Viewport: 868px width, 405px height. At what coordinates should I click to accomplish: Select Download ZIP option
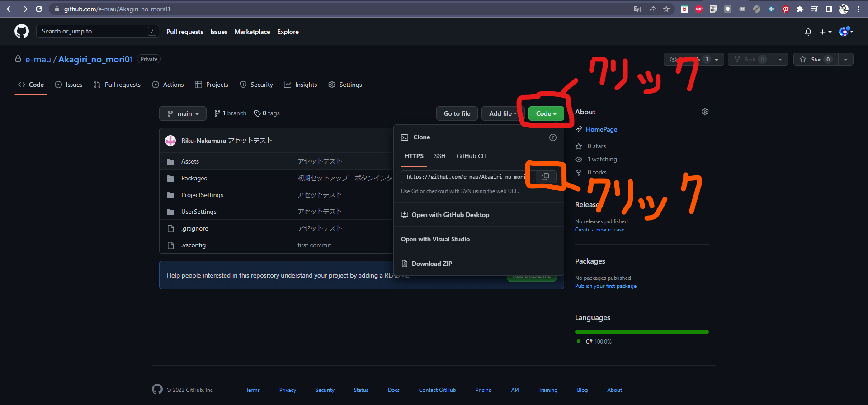(478, 264)
